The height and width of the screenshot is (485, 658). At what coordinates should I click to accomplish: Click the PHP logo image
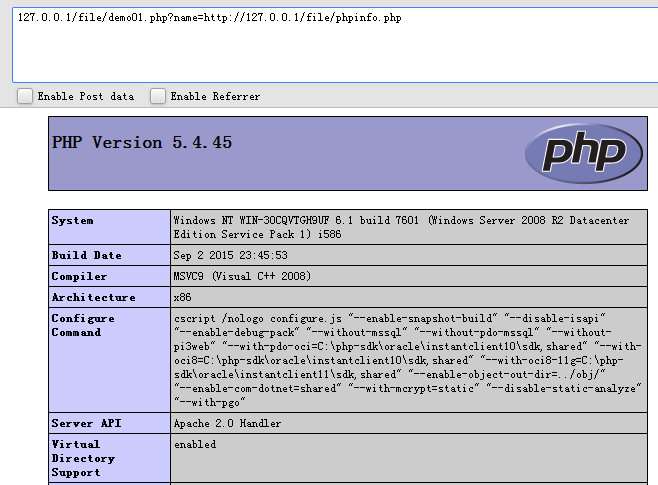(584, 153)
